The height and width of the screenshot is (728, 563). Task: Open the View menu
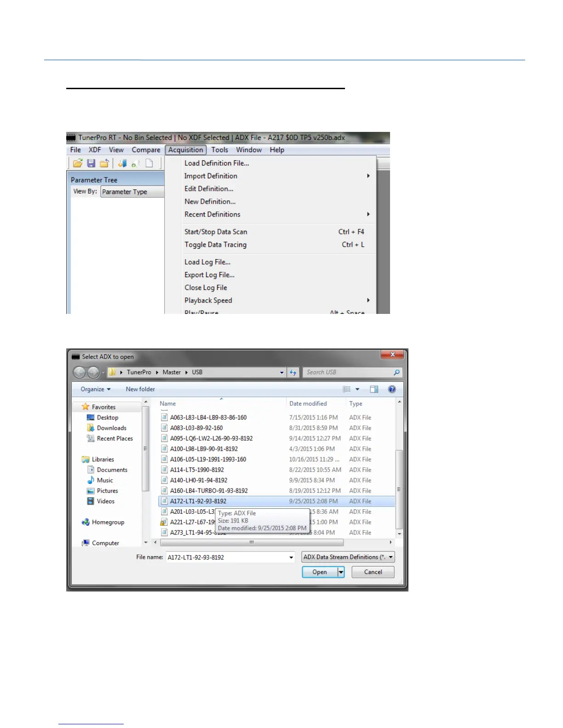pyautogui.click(x=116, y=150)
